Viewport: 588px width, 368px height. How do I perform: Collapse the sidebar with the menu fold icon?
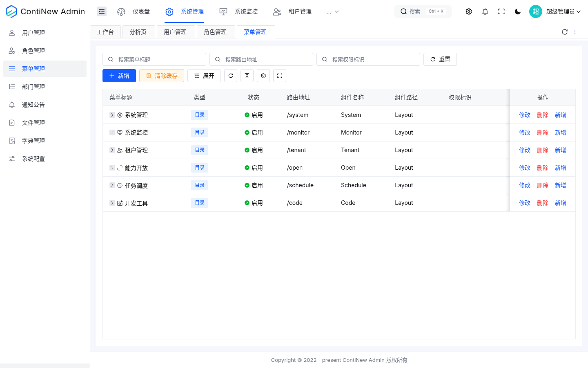(x=102, y=11)
